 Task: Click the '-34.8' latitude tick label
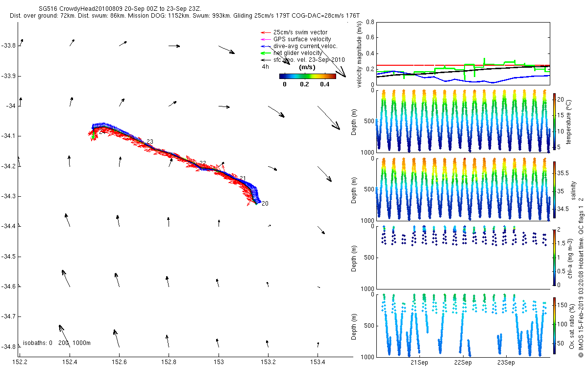[8, 347]
